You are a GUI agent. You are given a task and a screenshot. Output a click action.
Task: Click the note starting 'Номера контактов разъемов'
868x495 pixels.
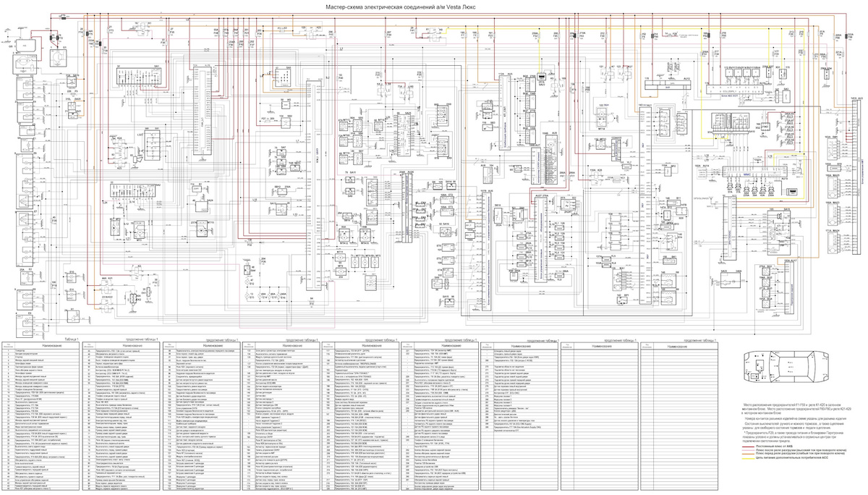pos(796,419)
